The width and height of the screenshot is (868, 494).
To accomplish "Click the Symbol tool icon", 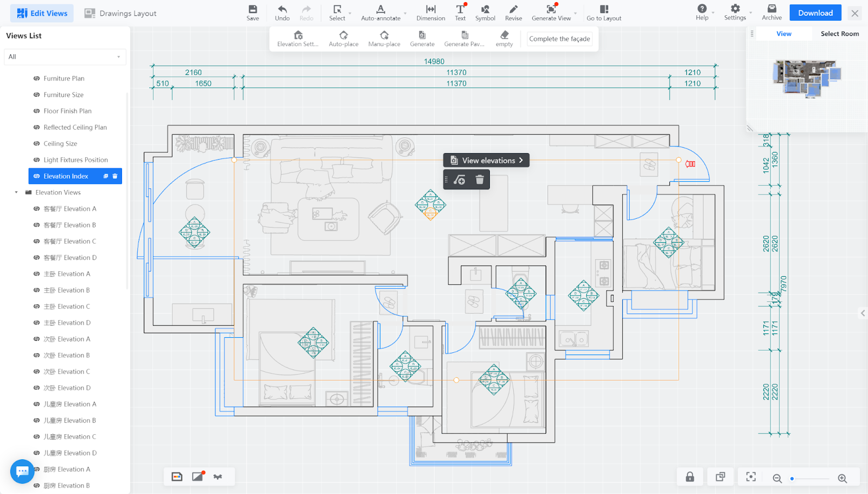I will click(x=485, y=9).
